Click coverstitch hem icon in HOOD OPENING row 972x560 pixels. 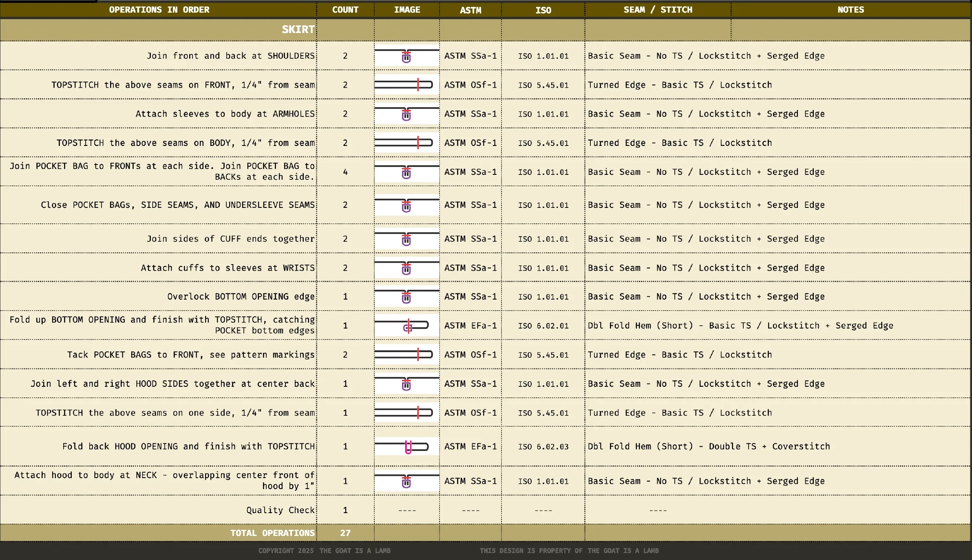(406, 446)
